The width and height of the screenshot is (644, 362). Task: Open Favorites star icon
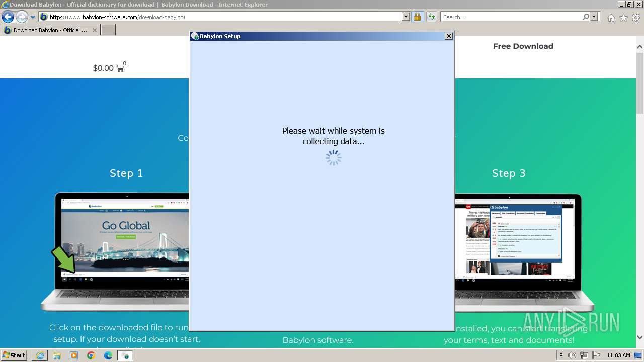click(x=623, y=18)
